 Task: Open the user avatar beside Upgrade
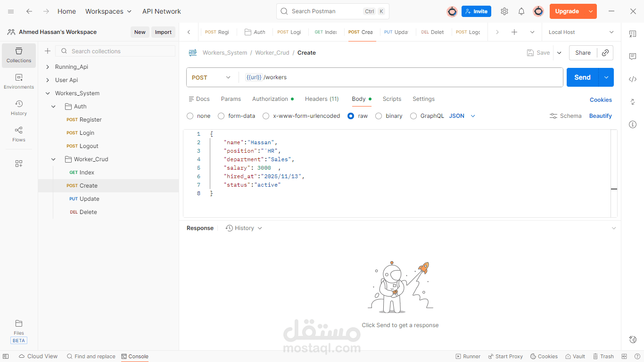[x=538, y=11]
